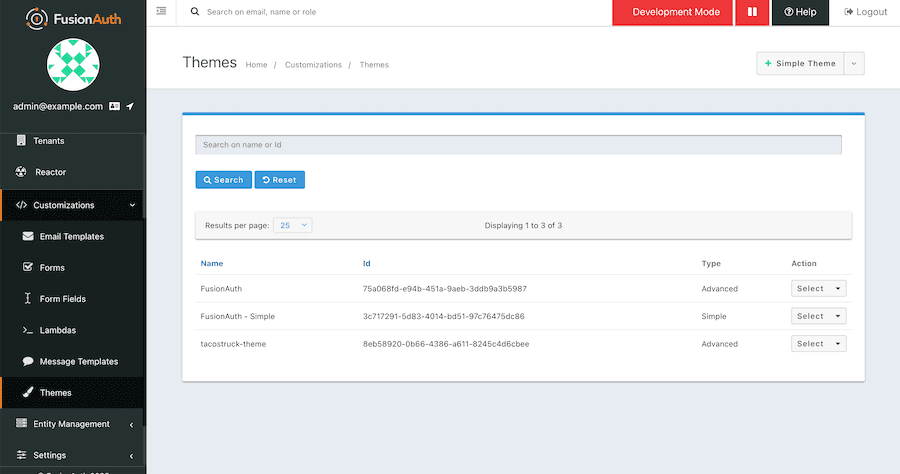
Task: Open Select action for tacostruck-theme row
Action: click(x=818, y=344)
